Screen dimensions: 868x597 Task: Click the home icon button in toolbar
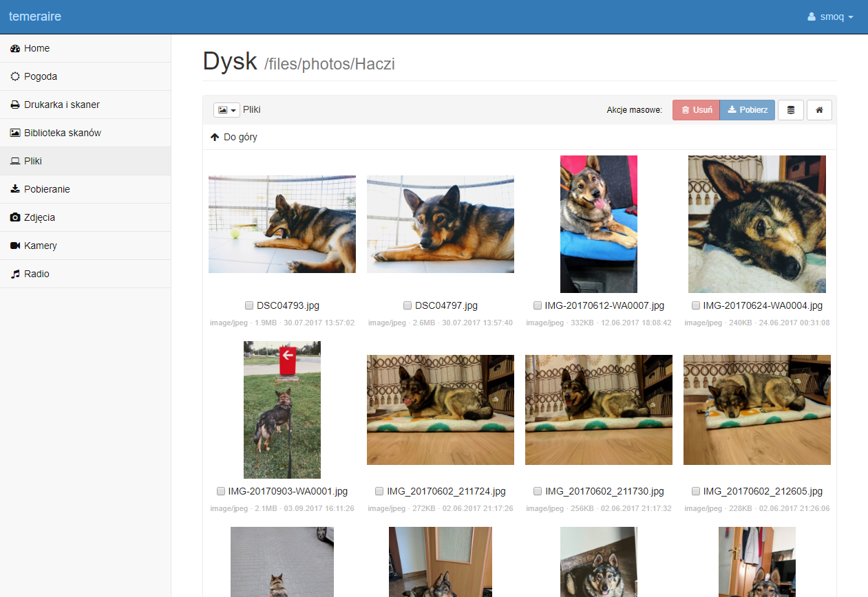(819, 110)
